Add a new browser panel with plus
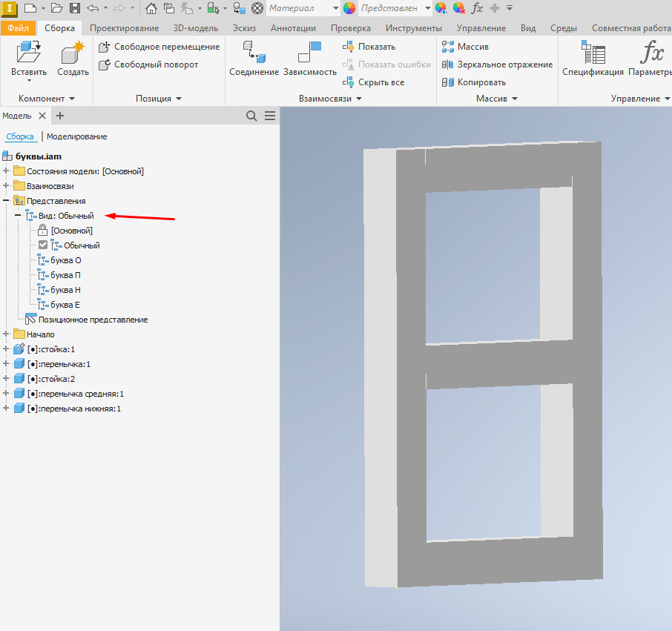The height and width of the screenshot is (631, 672). tap(60, 116)
